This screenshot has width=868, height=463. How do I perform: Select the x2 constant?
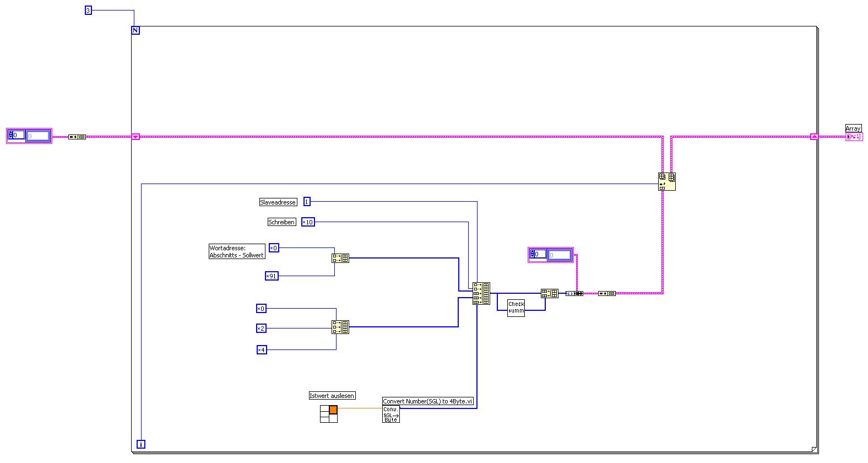pos(261,329)
